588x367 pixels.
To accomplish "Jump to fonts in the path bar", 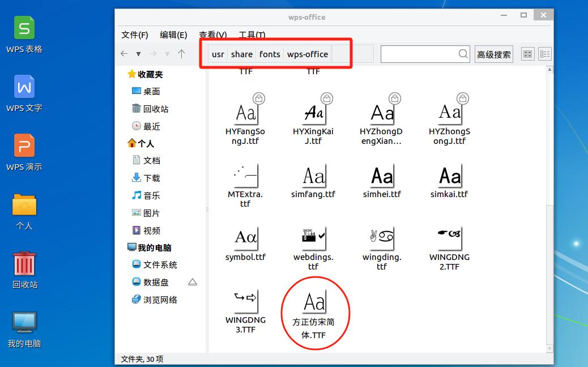I will [x=270, y=54].
